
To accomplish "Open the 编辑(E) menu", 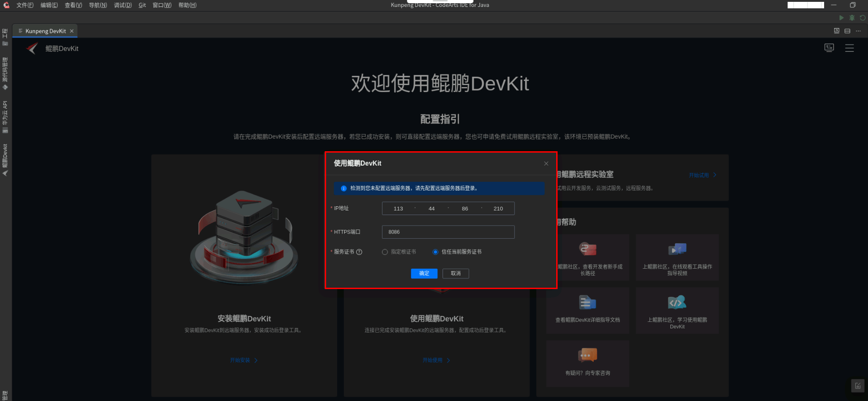I will pyautogui.click(x=49, y=5).
